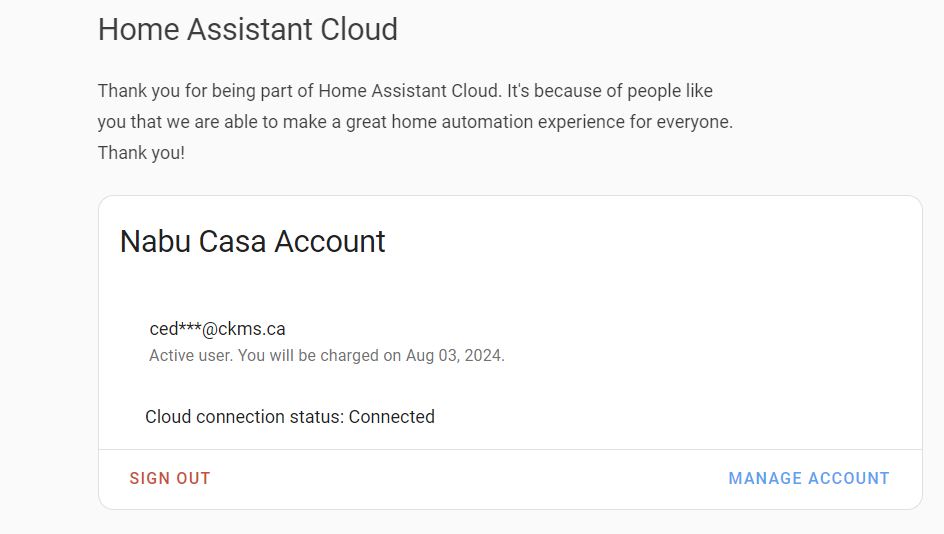
Task: Click the word "Cloud" in the page heading
Action: pyautogui.click(x=358, y=30)
